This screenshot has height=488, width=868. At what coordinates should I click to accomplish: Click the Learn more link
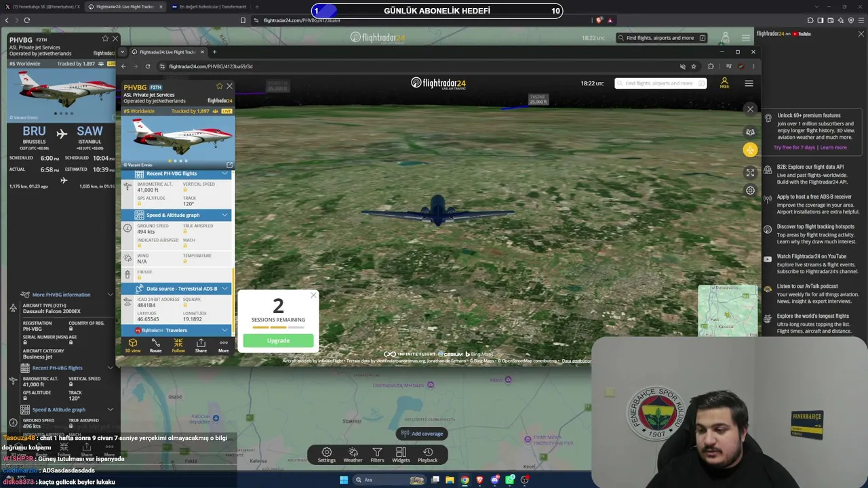(x=833, y=147)
